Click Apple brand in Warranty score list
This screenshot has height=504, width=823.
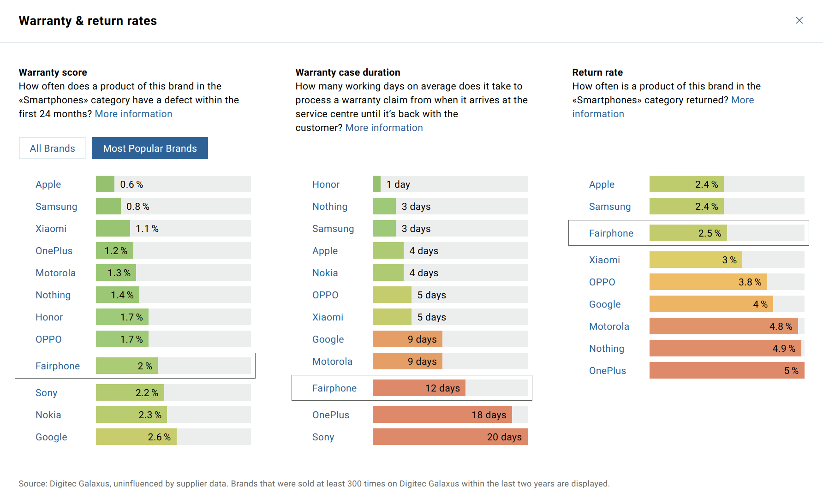click(48, 184)
